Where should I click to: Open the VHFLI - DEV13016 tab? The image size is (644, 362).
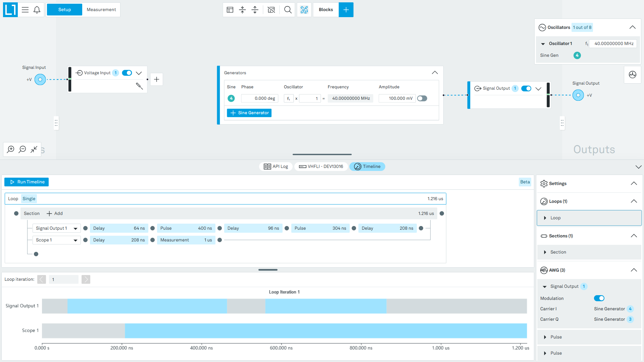tap(321, 167)
